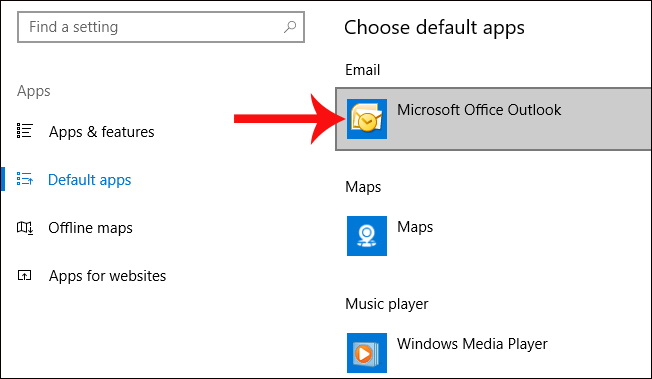
Task: Click the Choose default apps heading
Action: pos(434,28)
